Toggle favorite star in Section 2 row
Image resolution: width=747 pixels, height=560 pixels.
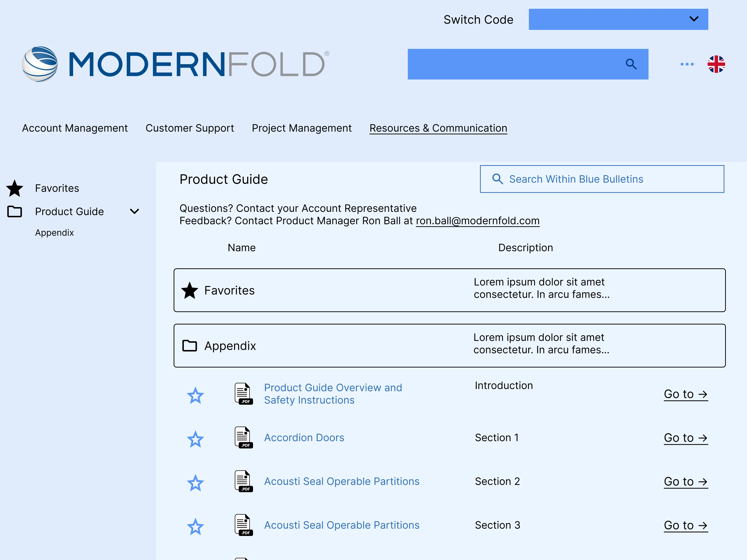click(196, 483)
